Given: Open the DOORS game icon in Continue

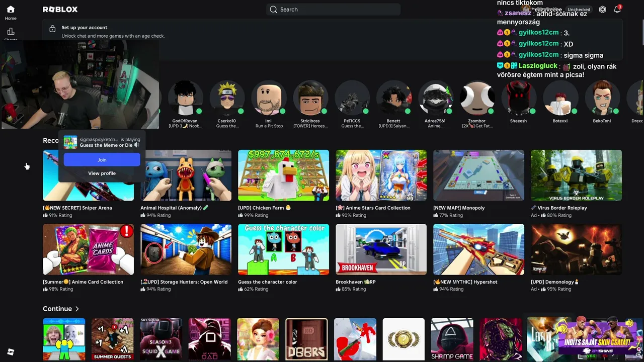Looking at the screenshot, I should coord(306,339).
